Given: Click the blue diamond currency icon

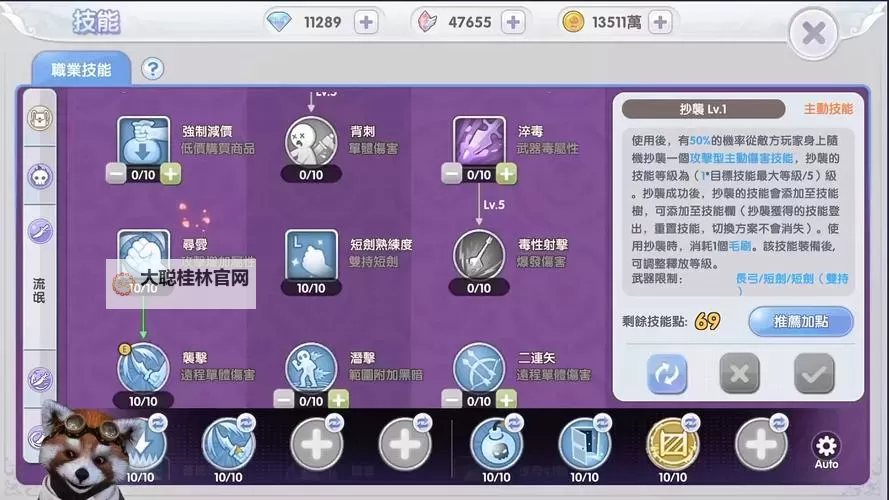Looking at the screenshot, I should pos(279,22).
